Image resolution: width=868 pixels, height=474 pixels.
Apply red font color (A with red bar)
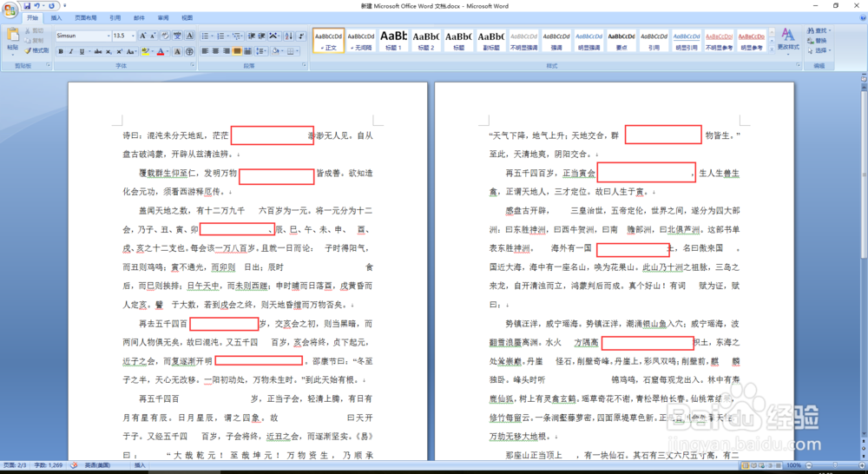pyautogui.click(x=161, y=51)
